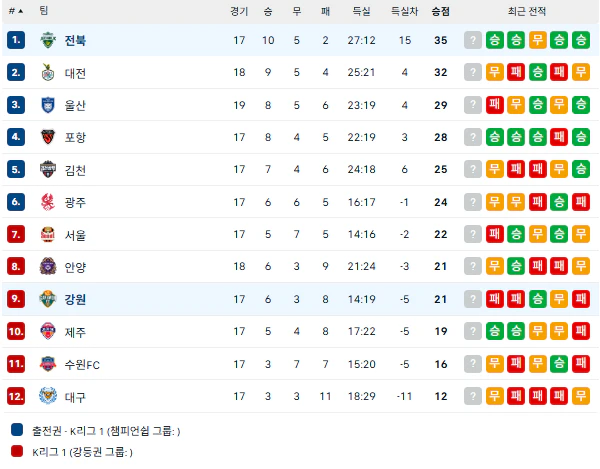
Task: Click 전북's gray question mark next-match badge
Action: [473, 40]
